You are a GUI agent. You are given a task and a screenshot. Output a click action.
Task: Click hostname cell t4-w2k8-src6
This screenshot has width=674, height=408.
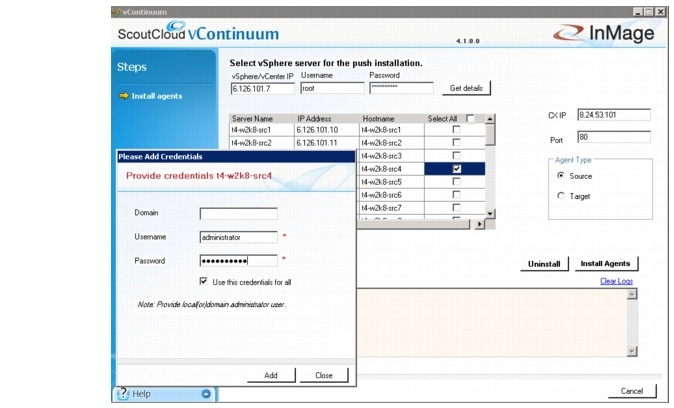[392, 195]
